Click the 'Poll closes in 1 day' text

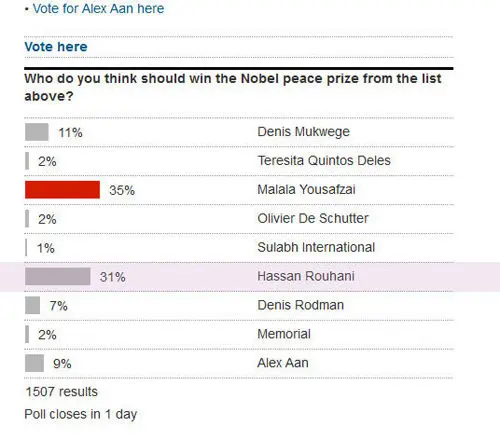[x=81, y=414]
